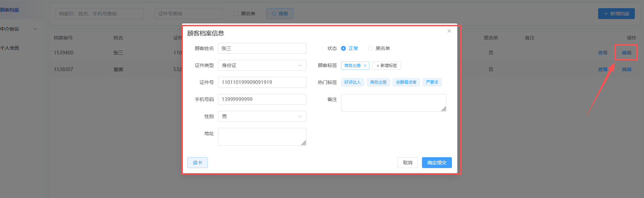Click 编辑 for record 1538307

(627, 69)
